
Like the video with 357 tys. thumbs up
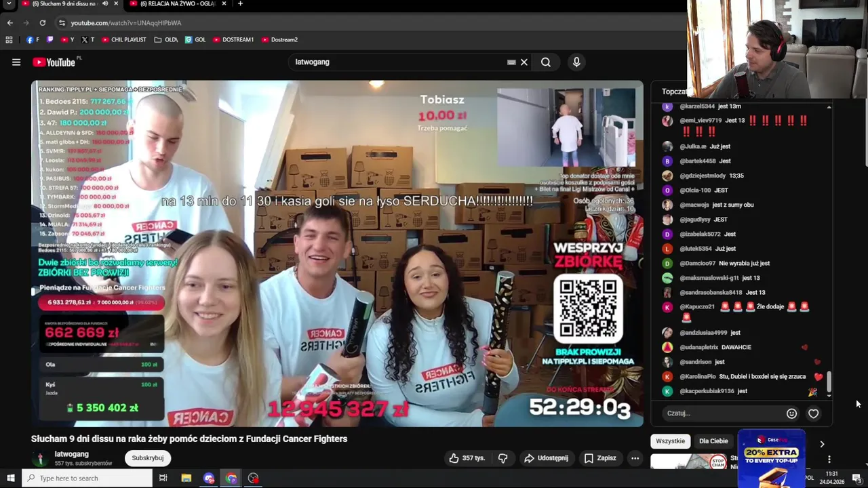tap(467, 458)
